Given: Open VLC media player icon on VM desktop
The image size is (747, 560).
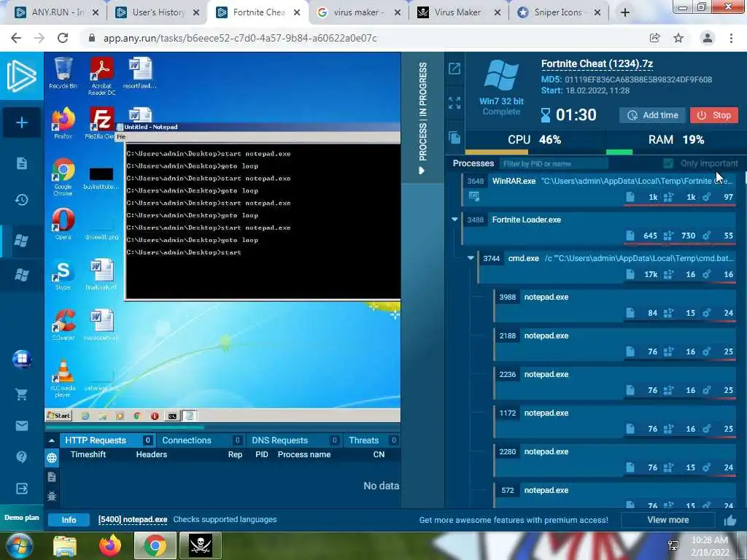Looking at the screenshot, I should pyautogui.click(x=63, y=378).
